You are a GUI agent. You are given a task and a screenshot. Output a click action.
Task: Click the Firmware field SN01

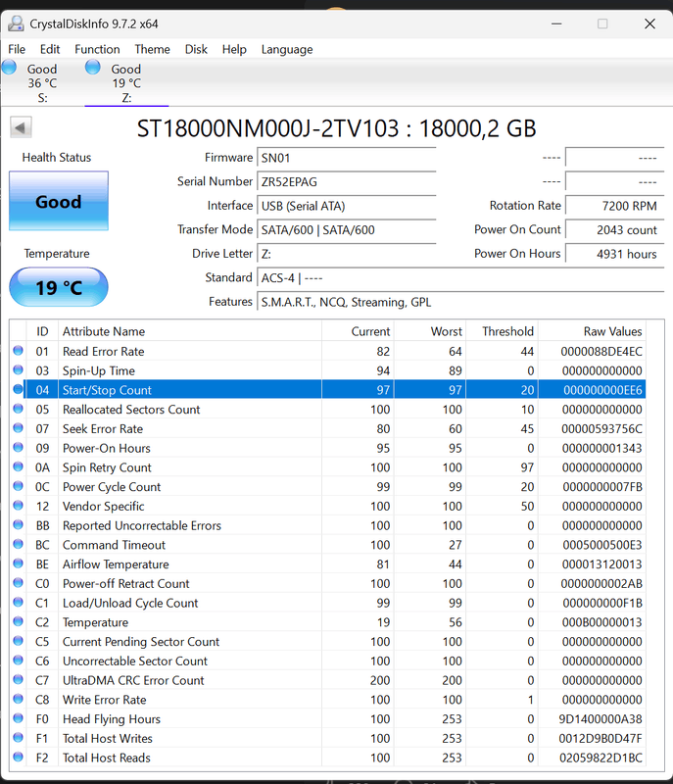pos(346,158)
